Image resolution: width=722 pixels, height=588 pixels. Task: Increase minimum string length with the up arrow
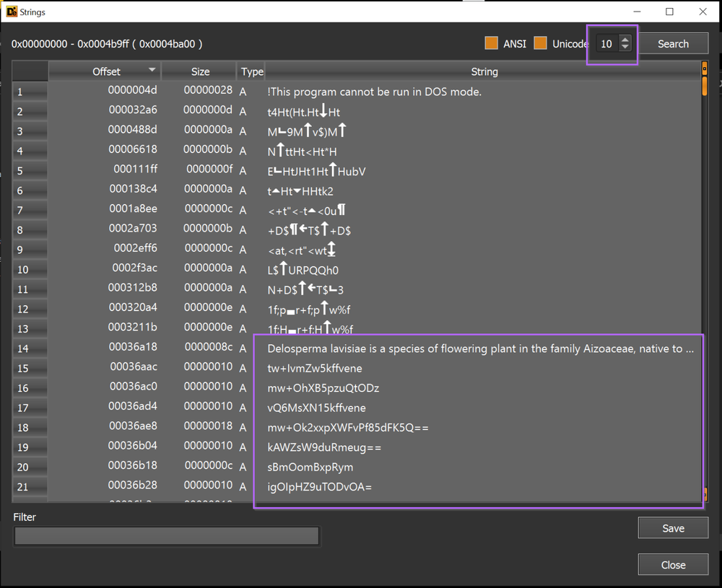625,40
